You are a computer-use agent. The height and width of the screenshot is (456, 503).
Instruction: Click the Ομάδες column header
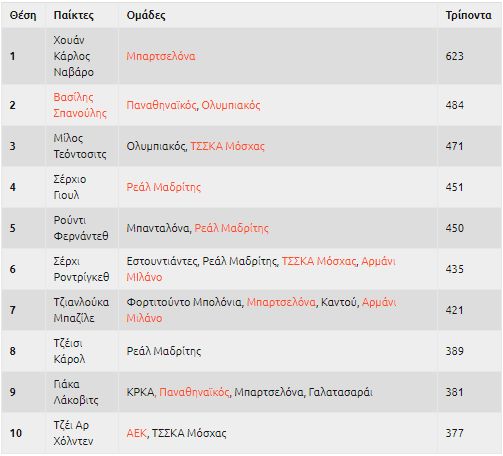point(146,15)
